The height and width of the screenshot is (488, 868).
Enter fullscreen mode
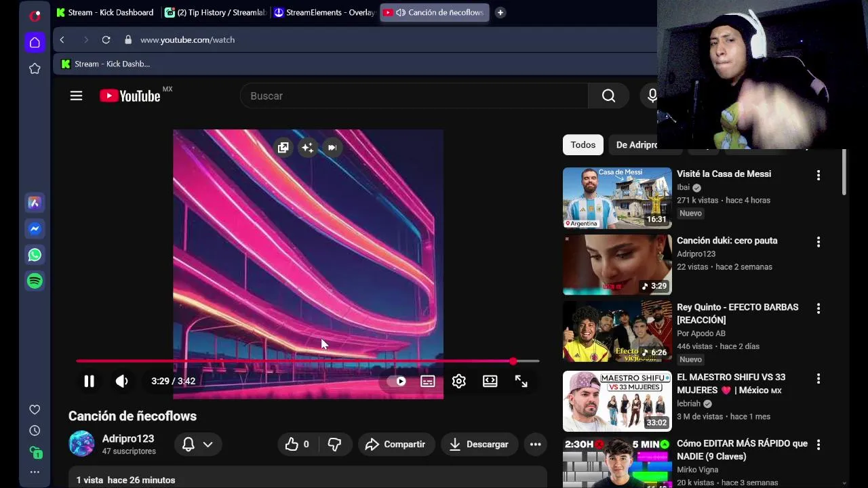point(521,381)
